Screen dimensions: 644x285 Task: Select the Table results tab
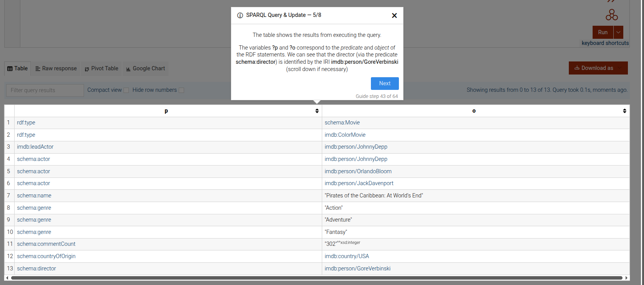click(x=18, y=68)
